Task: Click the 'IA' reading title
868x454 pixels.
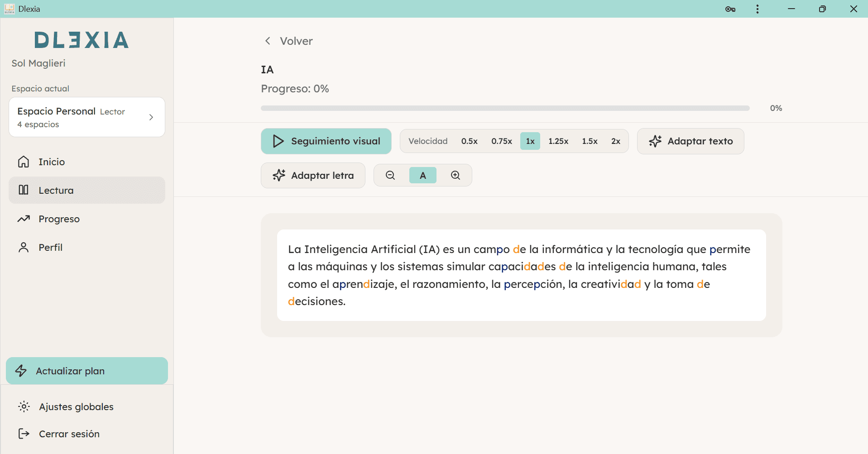Action: click(x=267, y=70)
